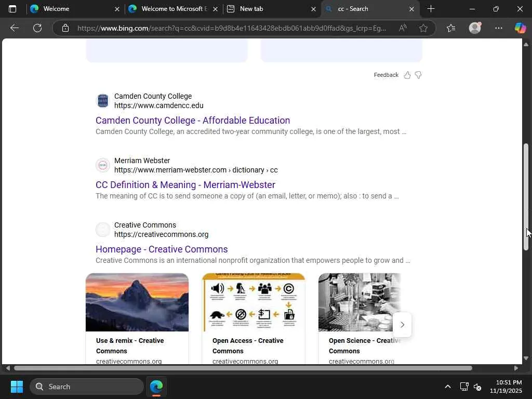Click the horizontal scrollbar thumb
Screen dimensions: 532x399
pos(243,368)
